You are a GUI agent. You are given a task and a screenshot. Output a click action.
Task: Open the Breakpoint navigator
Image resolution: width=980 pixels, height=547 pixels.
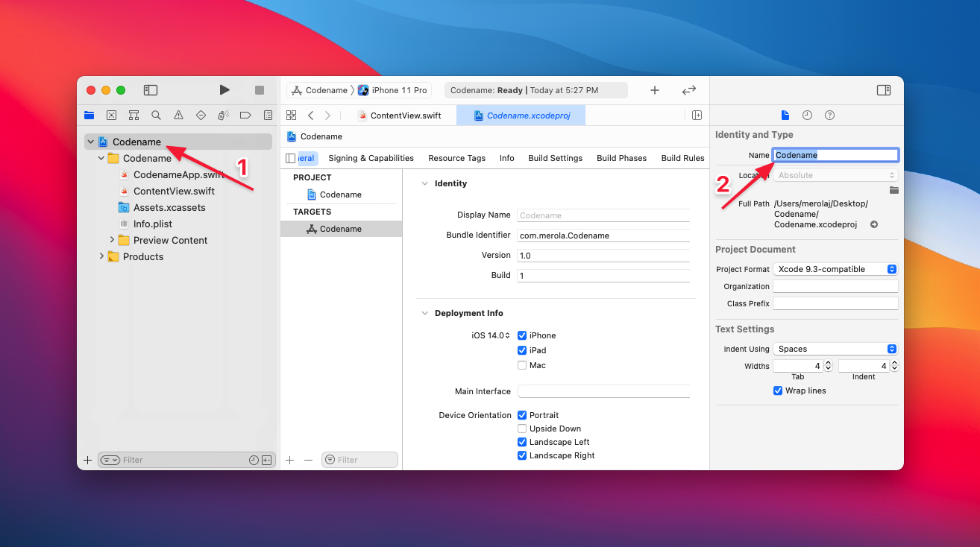[245, 116]
